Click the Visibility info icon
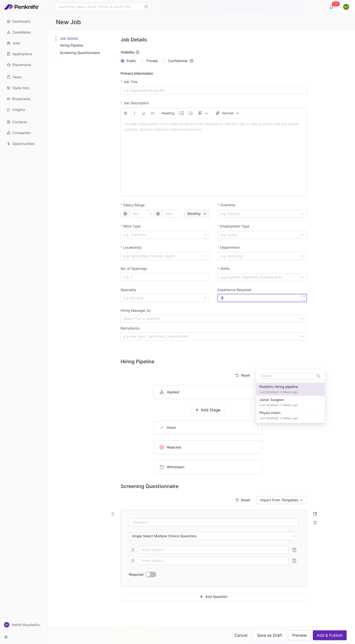The height and width of the screenshot is (644, 355). click(138, 52)
